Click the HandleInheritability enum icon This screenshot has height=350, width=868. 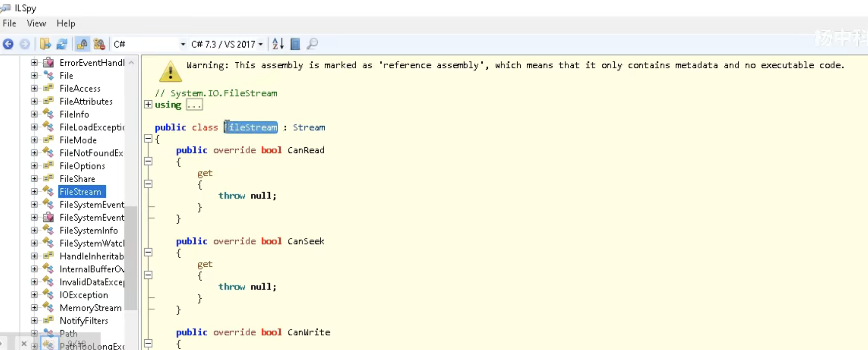pos(48,256)
